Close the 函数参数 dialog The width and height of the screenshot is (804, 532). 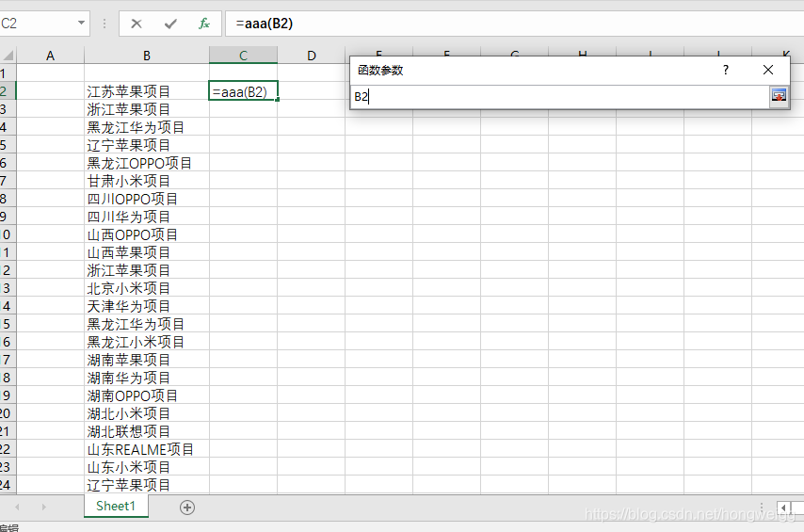point(767,70)
